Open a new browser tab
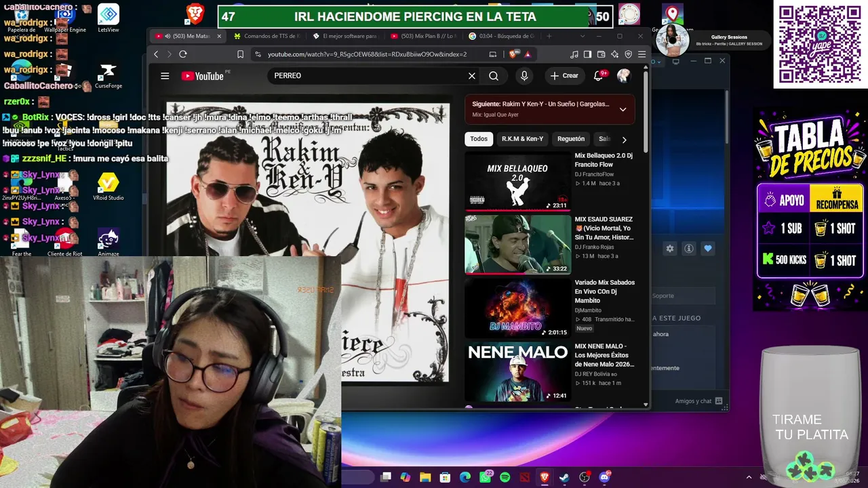 click(x=549, y=36)
